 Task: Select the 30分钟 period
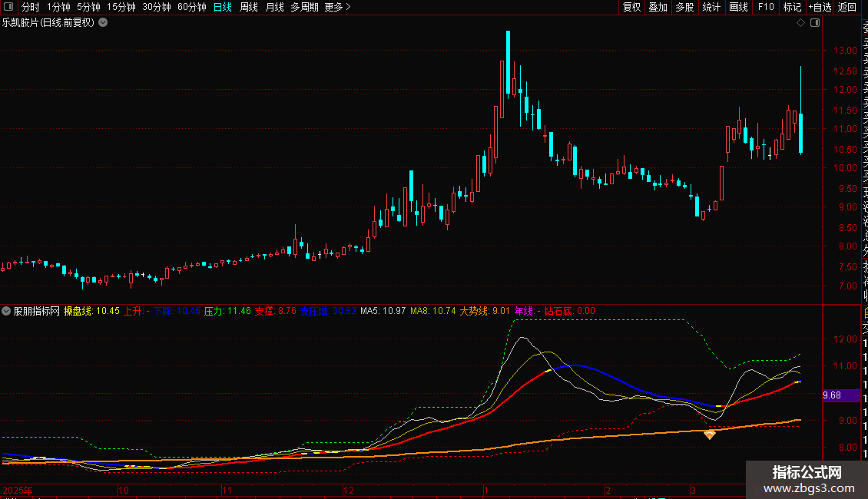157,7
